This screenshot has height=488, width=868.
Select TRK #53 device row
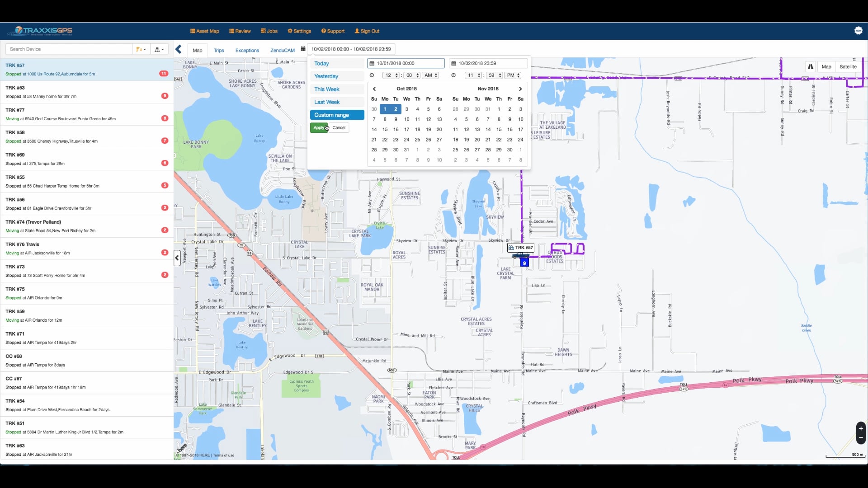87,92
